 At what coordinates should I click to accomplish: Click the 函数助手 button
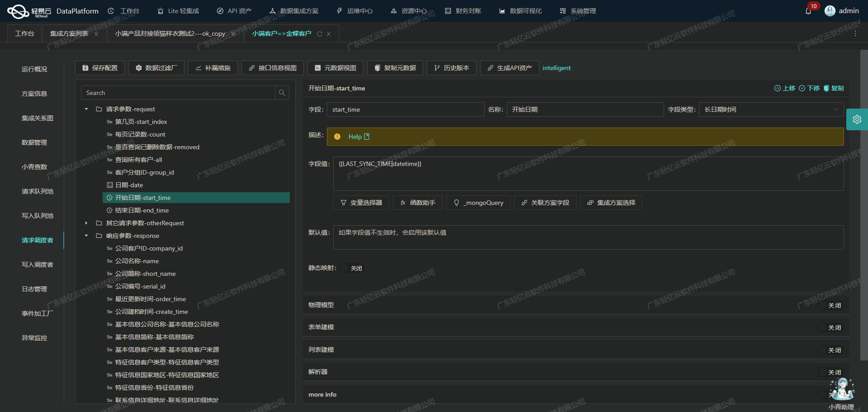[x=418, y=203]
